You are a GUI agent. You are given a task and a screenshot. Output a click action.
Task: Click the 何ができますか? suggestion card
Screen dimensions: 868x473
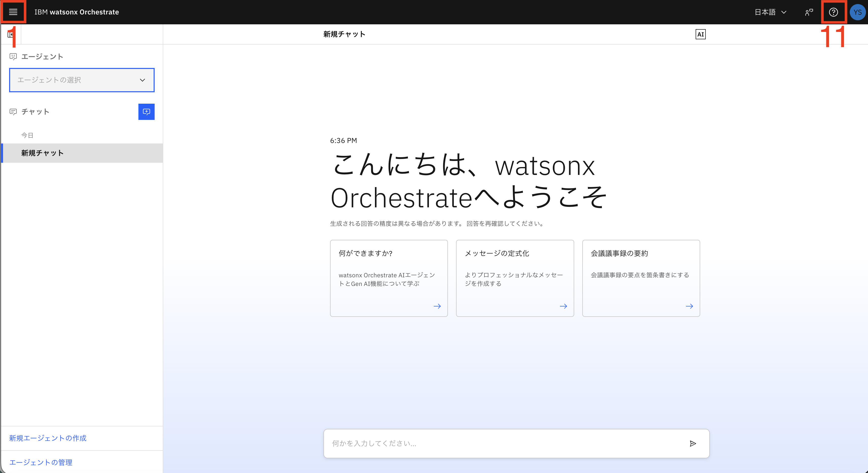click(x=389, y=278)
